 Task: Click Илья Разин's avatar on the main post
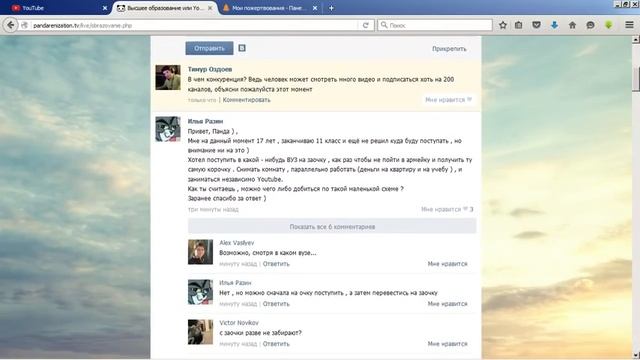click(168, 129)
